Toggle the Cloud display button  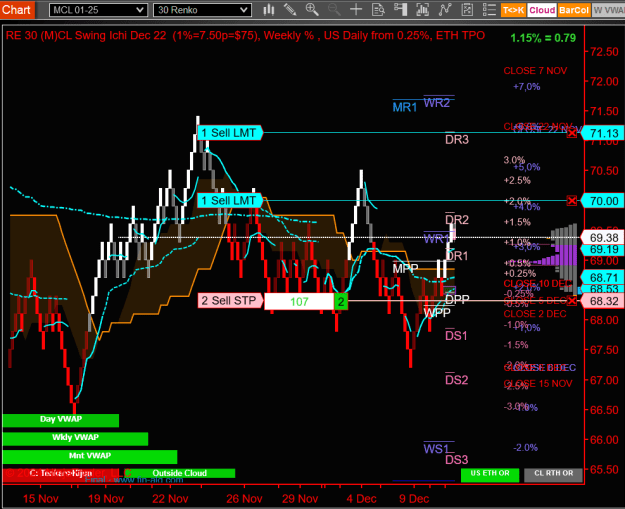(x=542, y=10)
